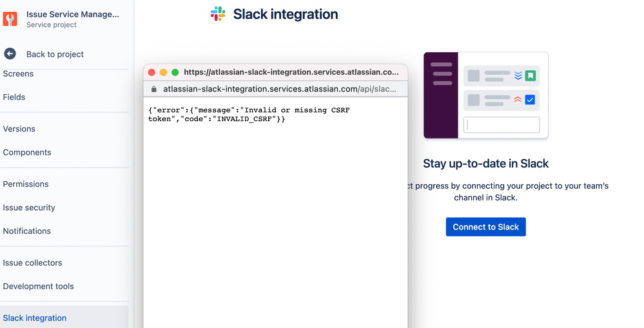Close the popup window with the red button
This screenshot has width=644, height=328.
click(151, 72)
